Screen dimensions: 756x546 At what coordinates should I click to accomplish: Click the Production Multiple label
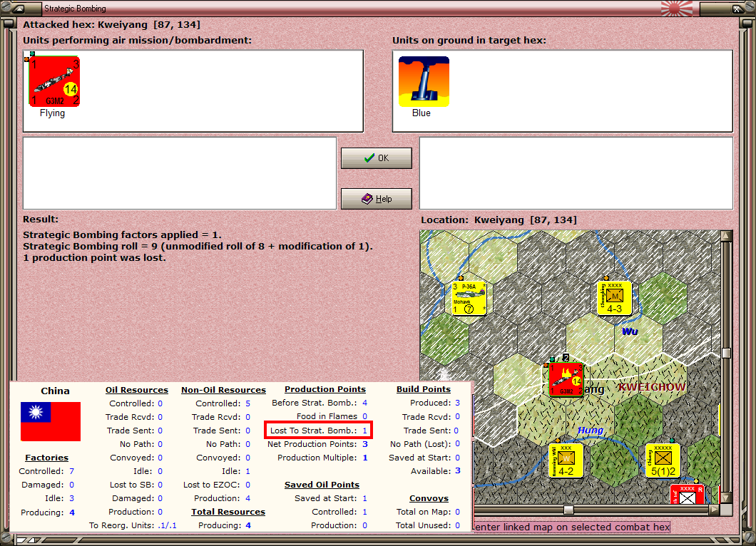[x=317, y=458]
